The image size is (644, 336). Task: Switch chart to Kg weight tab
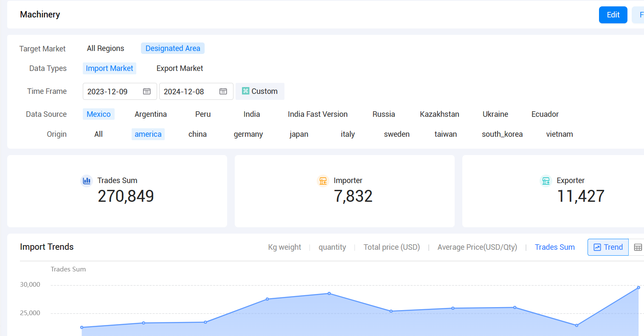coord(284,247)
